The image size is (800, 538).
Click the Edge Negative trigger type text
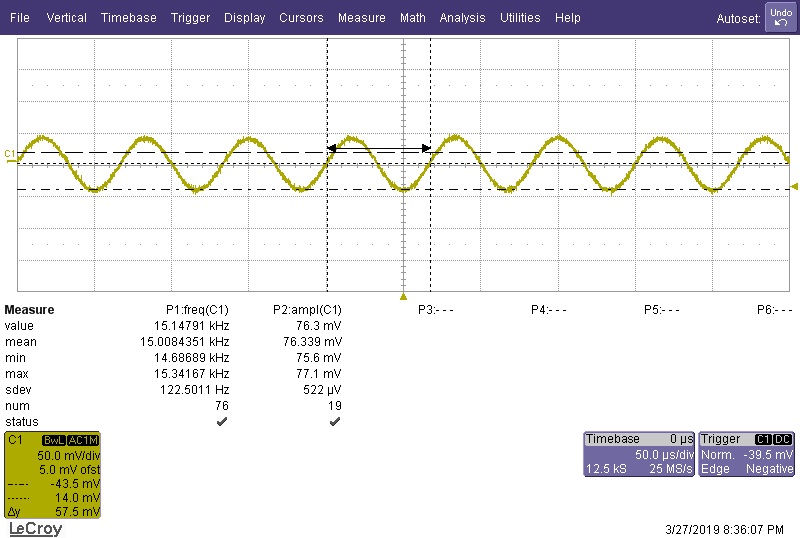pyautogui.click(x=747, y=469)
